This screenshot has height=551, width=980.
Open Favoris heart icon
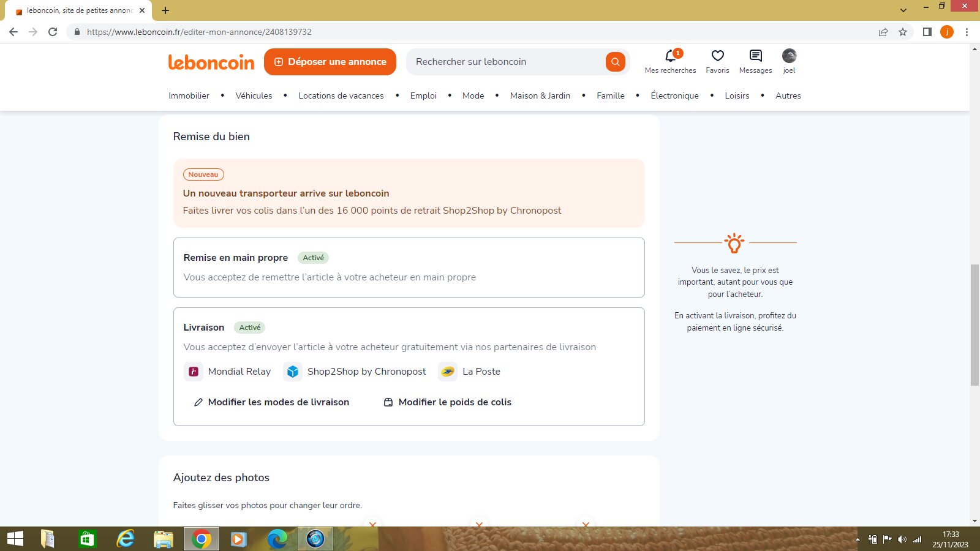[x=718, y=56]
